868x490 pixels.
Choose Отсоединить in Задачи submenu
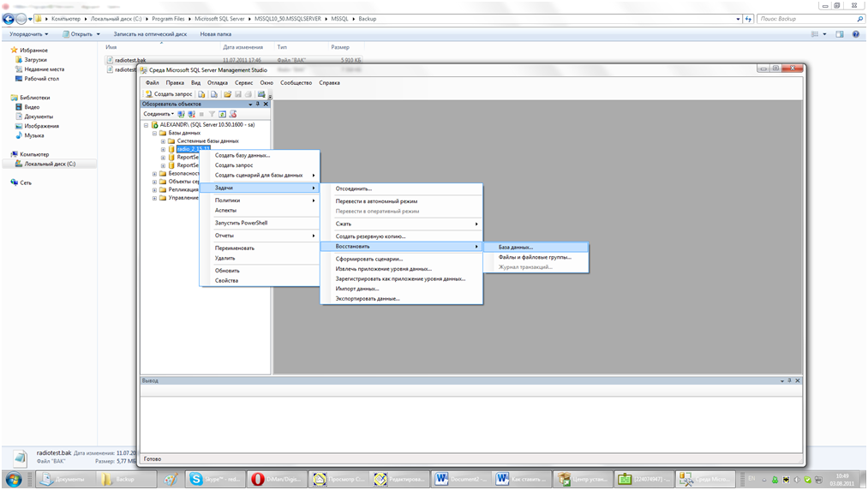click(401, 188)
